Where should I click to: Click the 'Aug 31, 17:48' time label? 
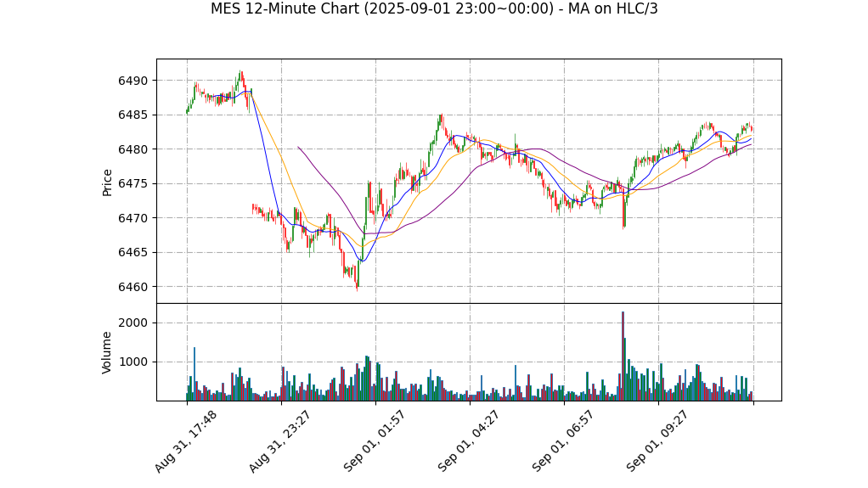pos(185,441)
